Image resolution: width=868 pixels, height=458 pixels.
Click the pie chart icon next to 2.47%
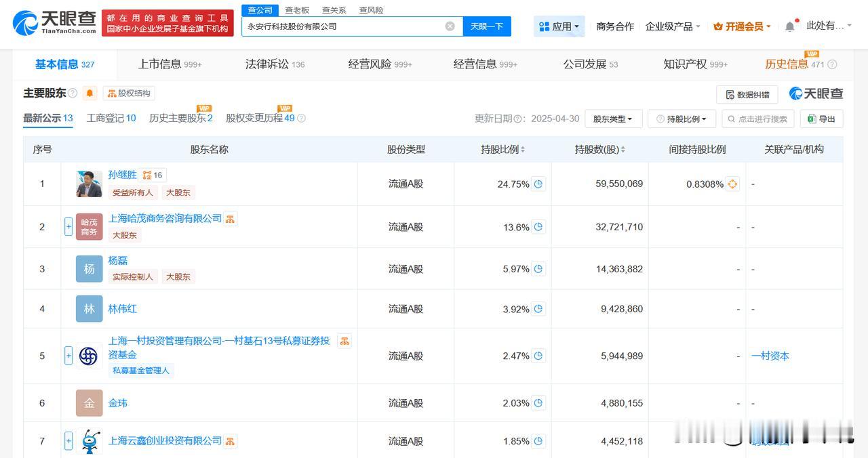coord(538,356)
